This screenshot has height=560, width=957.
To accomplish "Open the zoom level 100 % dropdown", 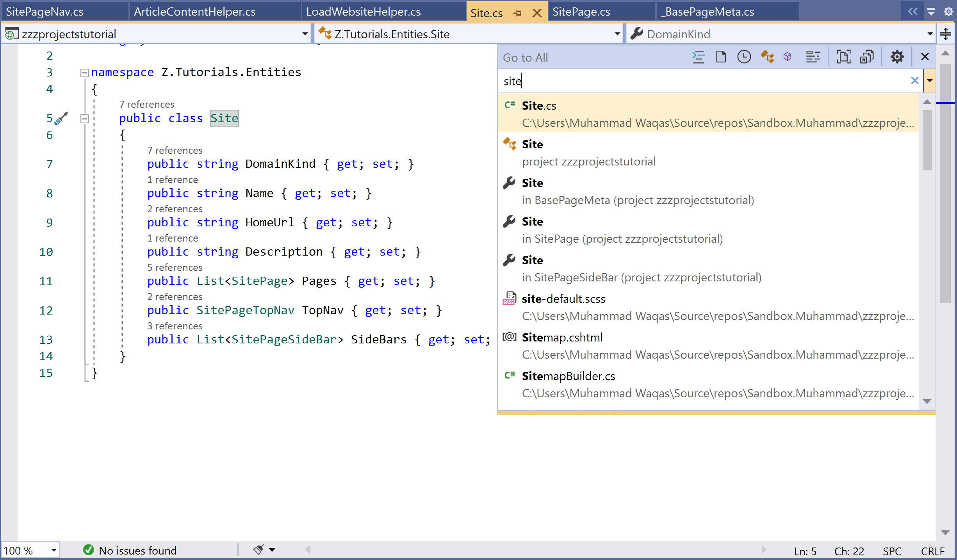I will click(x=54, y=550).
